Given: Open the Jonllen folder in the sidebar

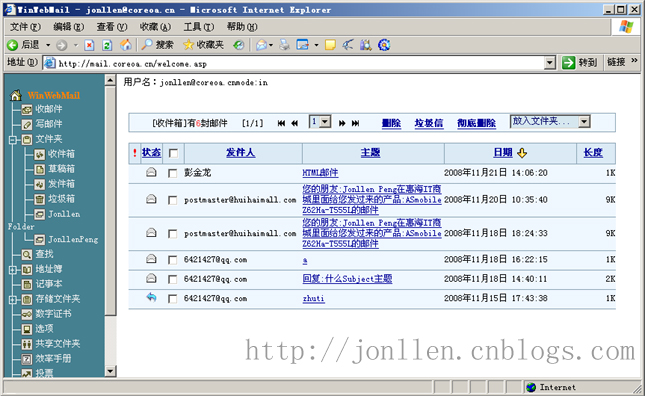Looking at the screenshot, I should coord(64,214).
